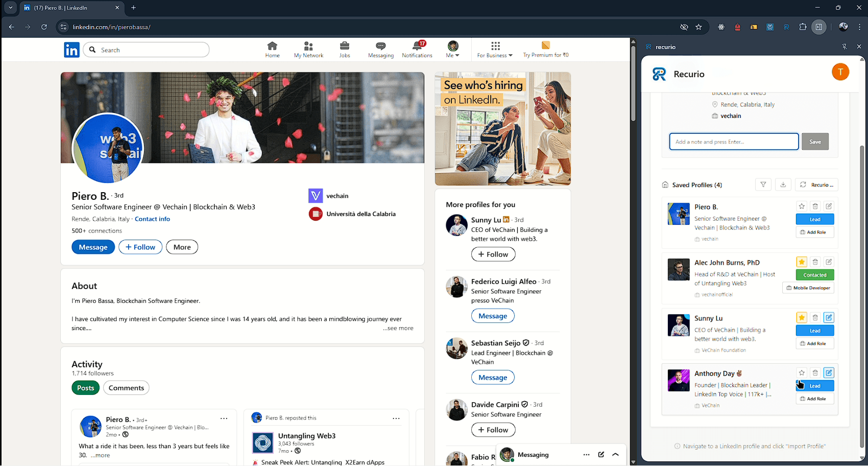
Task: Click the Add a note input field
Action: click(x=733, y=142)
